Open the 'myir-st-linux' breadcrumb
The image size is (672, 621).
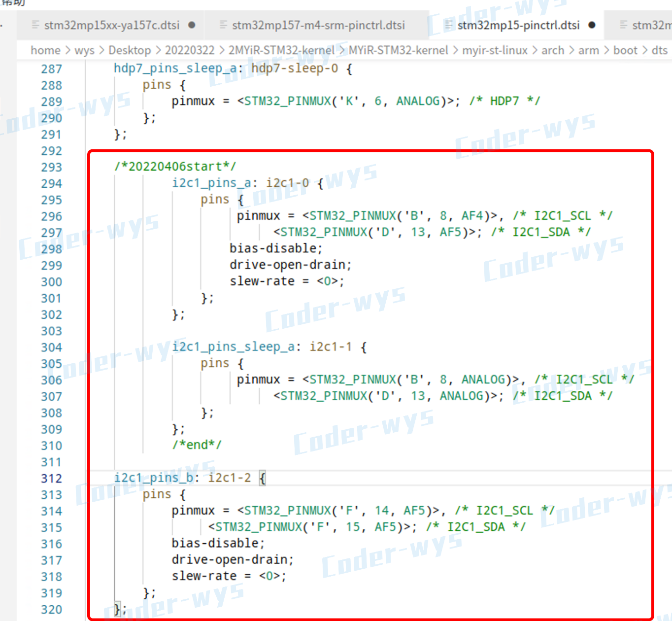(x=495, y=50)
